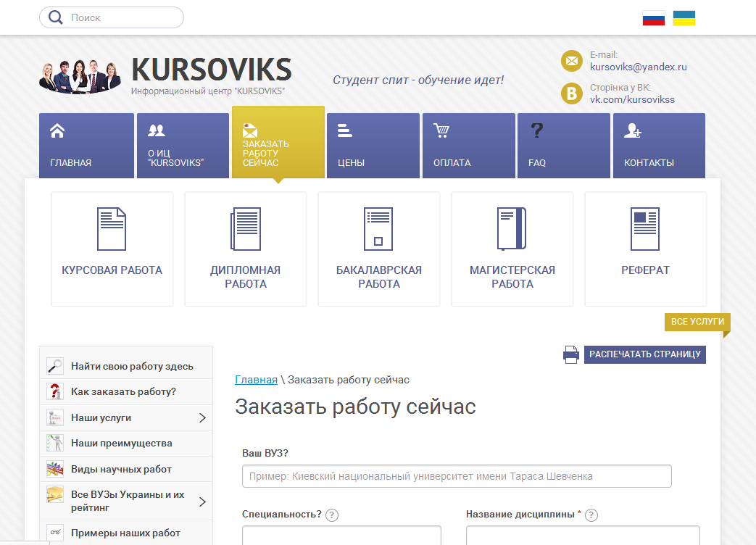Click glasses icon beside Примеры наших работ

pos(55,533)
